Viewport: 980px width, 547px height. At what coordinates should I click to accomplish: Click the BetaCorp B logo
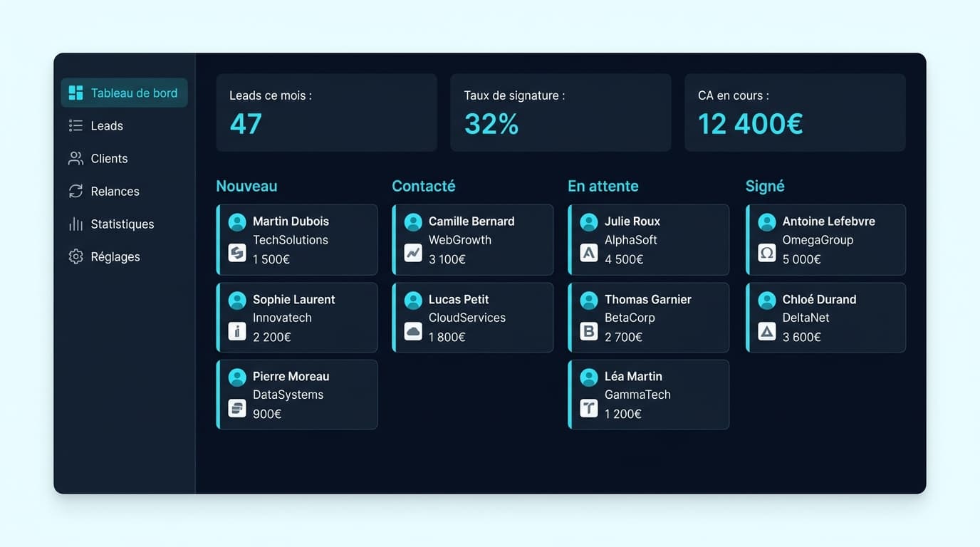coord(589,330)
